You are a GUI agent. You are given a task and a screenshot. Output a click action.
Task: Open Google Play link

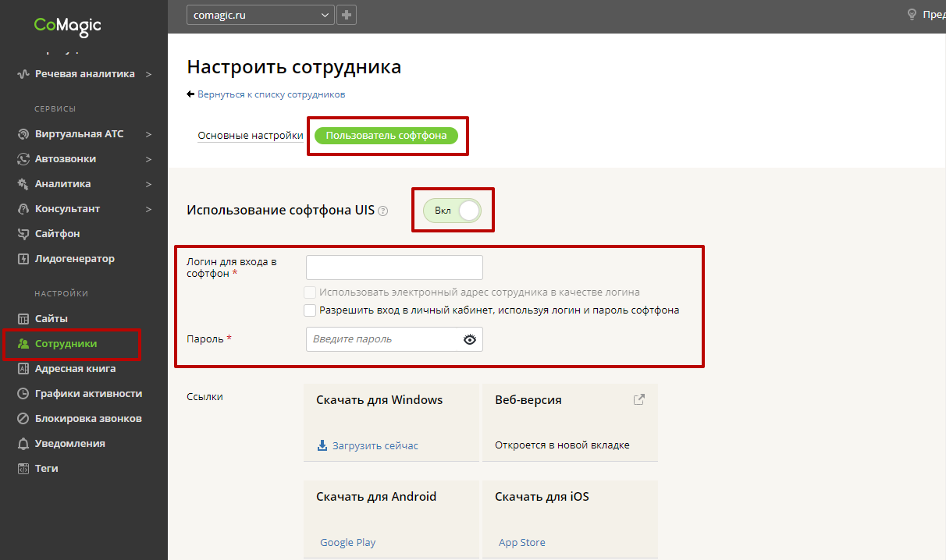[x=347, y=543]
